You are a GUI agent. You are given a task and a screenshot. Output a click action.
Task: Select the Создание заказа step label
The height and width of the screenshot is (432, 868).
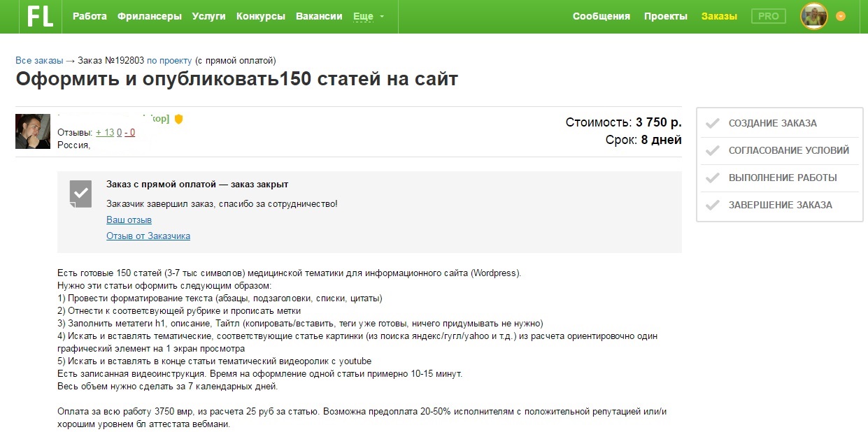(773, 123)
